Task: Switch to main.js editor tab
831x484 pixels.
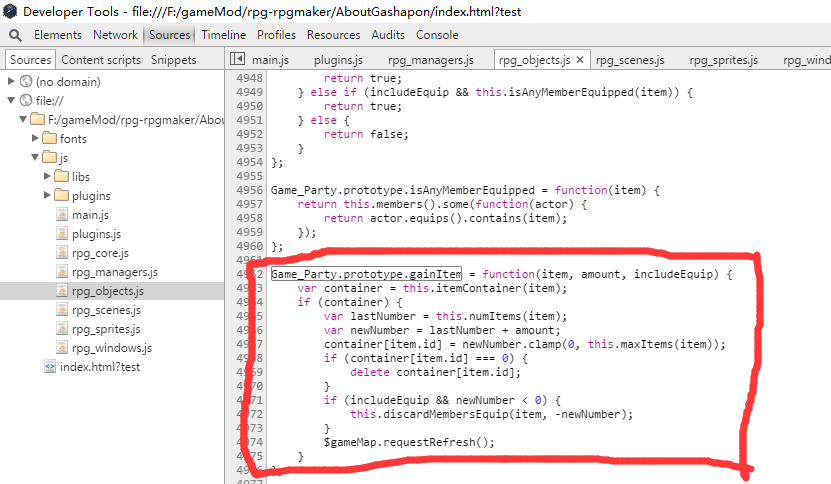Action: coord(270,60)
